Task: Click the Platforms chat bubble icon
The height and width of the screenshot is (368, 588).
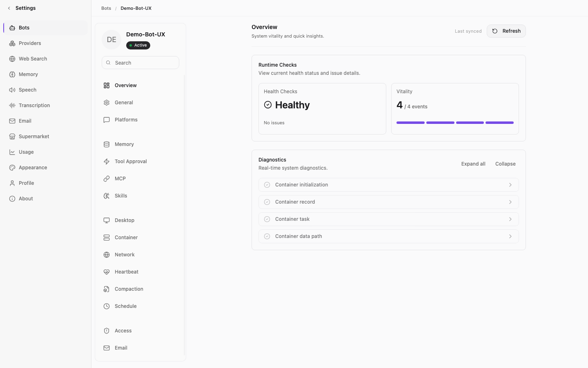Action: click(107, 120)
